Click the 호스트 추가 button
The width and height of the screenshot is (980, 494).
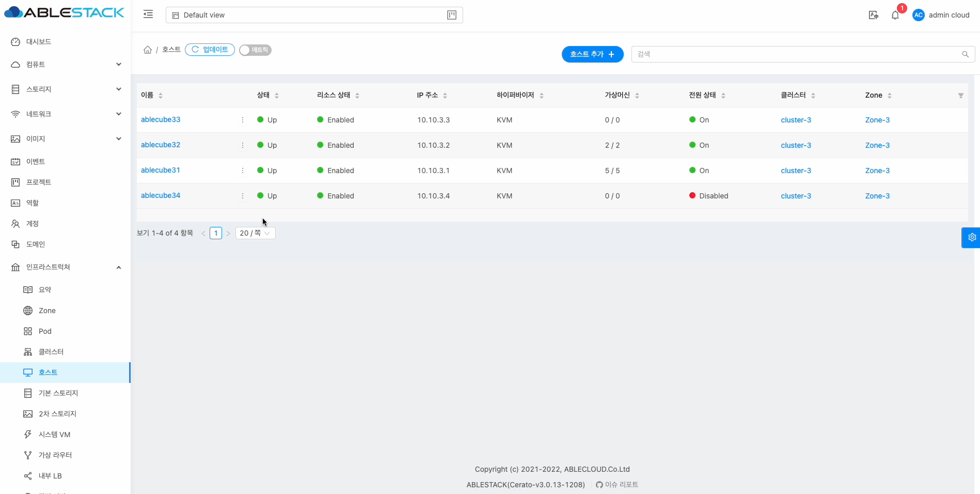(x=592, y=54)
